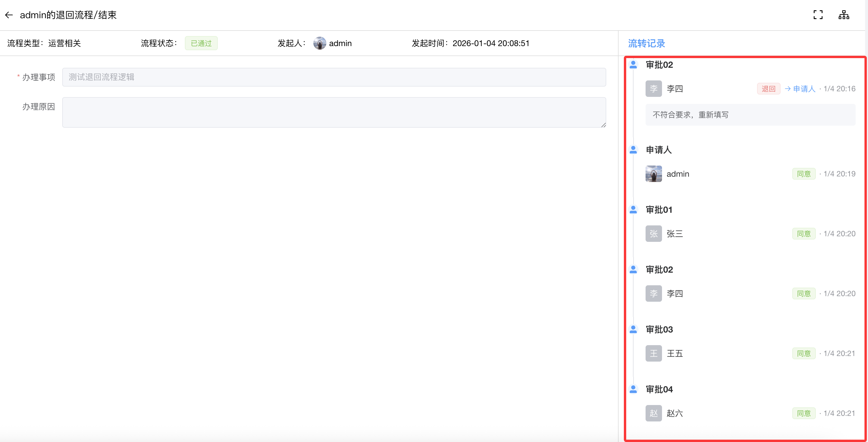Screen dimensions: 868x442
Task: Click the → 申请人 link
Action: [800, 89]
